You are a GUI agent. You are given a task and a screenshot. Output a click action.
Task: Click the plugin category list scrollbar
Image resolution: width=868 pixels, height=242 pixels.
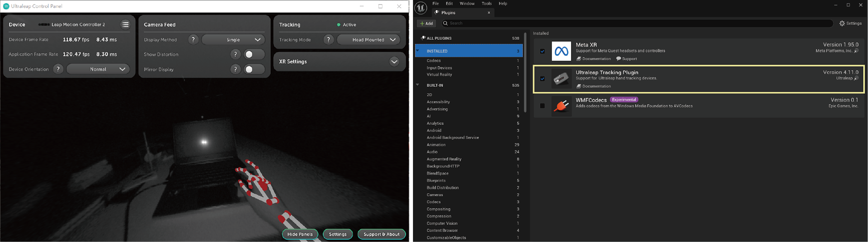pos(525,72)
